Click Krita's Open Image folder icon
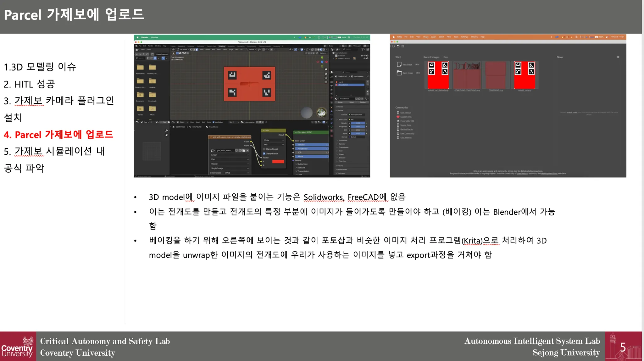Screen dimensions: 644x361 coord(399,73)
